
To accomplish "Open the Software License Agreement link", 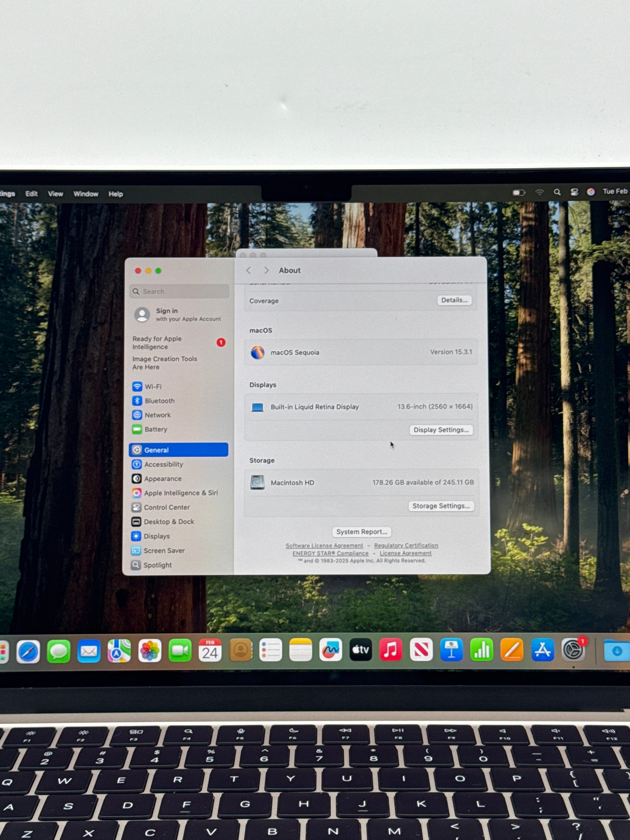I will click(324, 546).
